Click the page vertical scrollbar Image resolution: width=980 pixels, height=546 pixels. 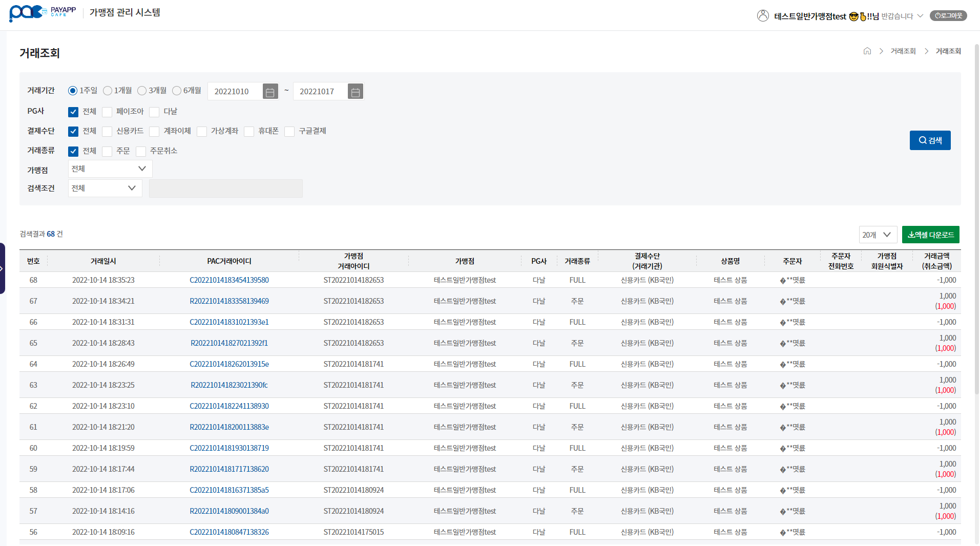(x=977, y=220)
